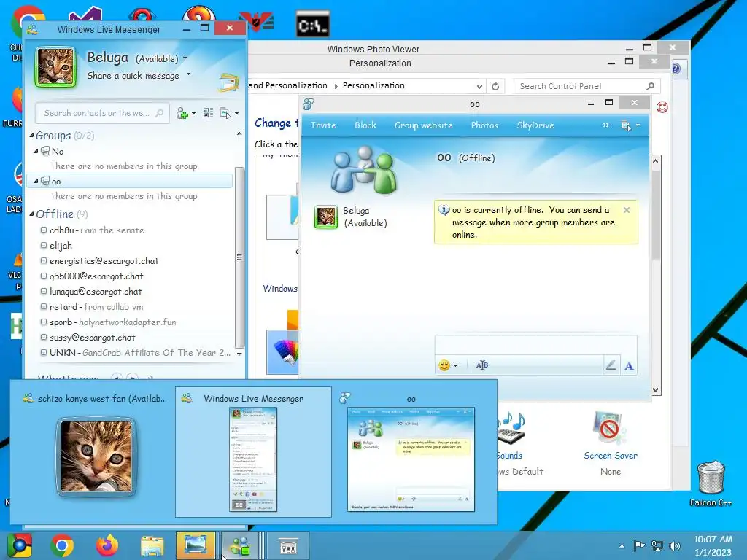Click the Beluga avatar in the chat window

(326, 217)
